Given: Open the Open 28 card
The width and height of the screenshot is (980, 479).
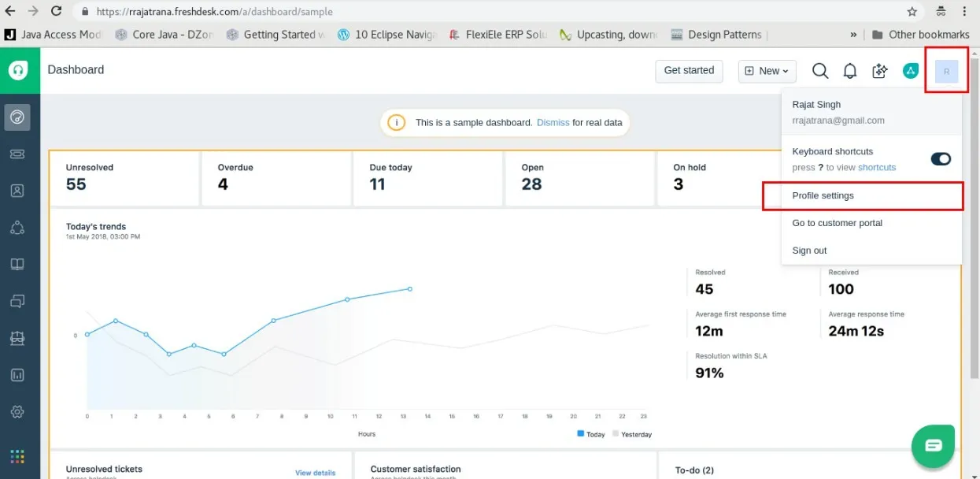Looking at the screenshot, I should [580, 179].
